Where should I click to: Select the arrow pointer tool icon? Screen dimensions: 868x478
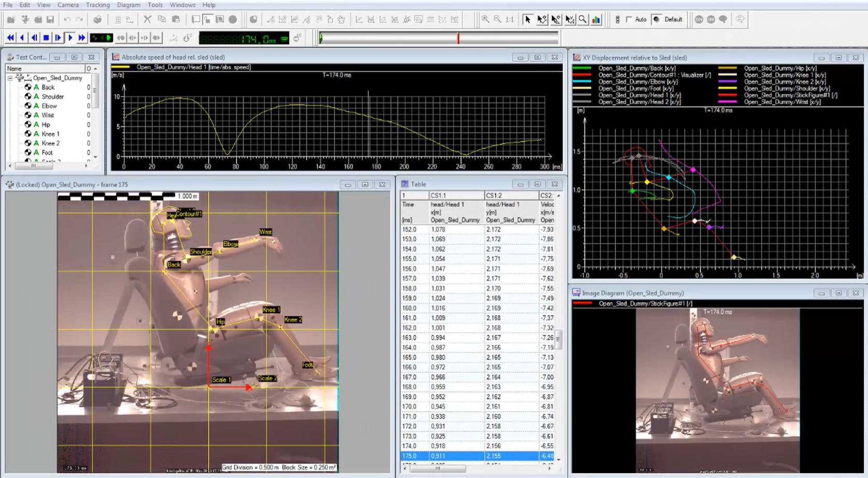tap(529, 19)
